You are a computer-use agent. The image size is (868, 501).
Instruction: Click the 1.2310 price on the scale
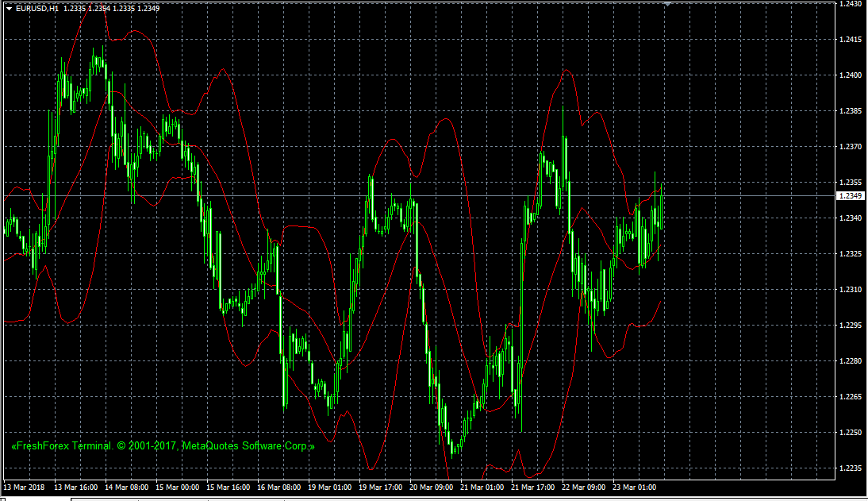[850, 290]
